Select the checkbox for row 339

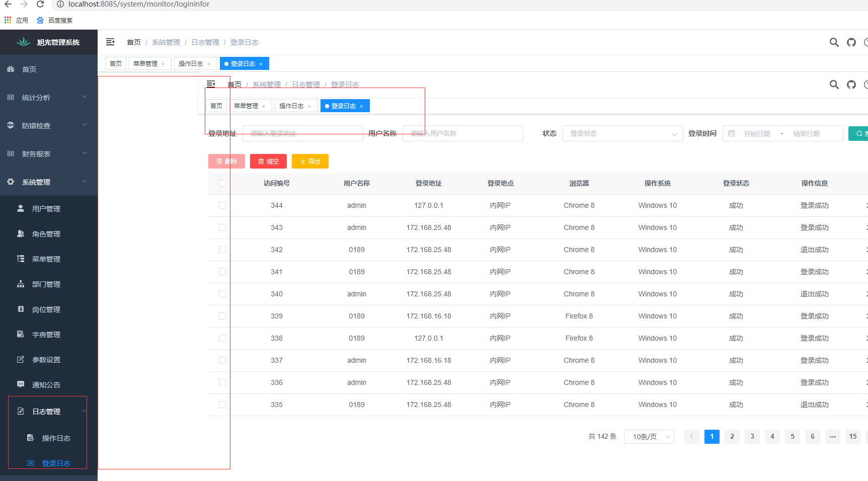pos(222,316)
